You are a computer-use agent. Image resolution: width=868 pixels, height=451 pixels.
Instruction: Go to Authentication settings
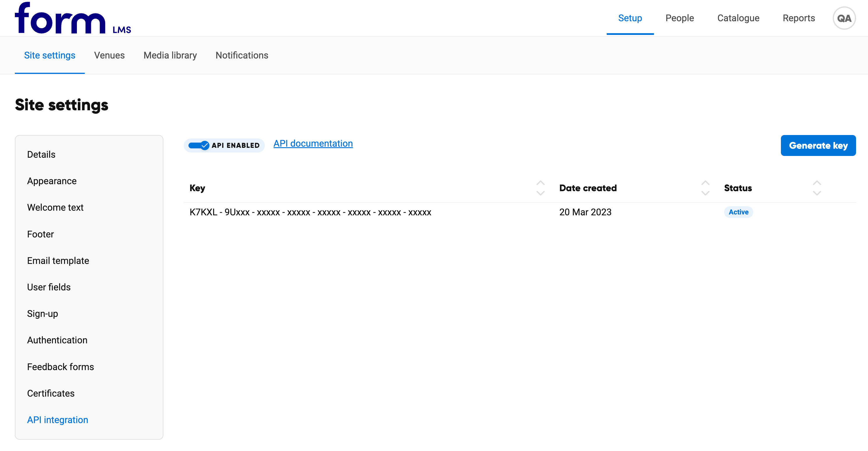[57, 340]
